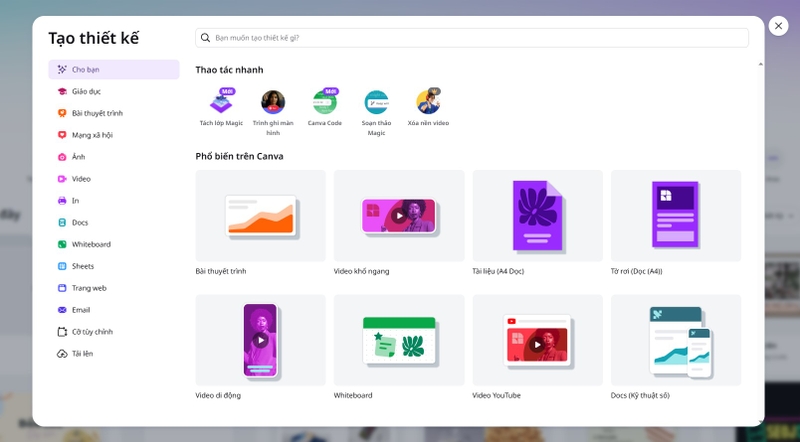Select the Cho bạn category
Viewport: 800px width, 442px height.
click(x=114, y=69)
